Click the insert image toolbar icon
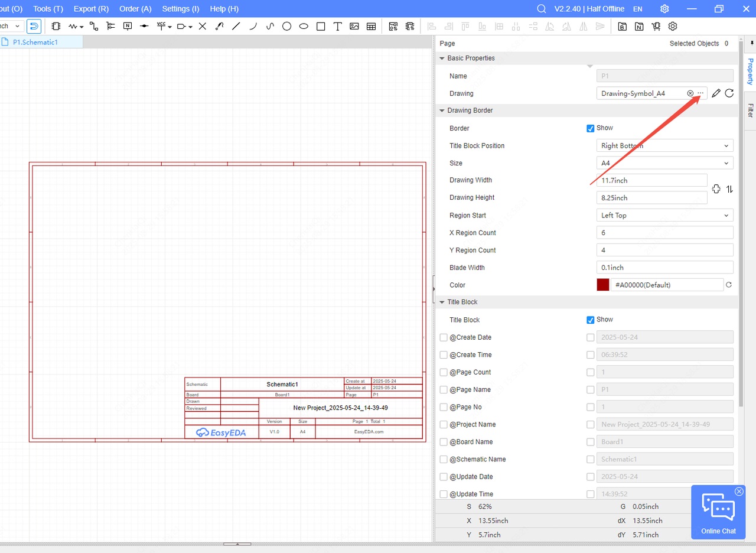Screen dimensions: 756x553 coord(354,26)
